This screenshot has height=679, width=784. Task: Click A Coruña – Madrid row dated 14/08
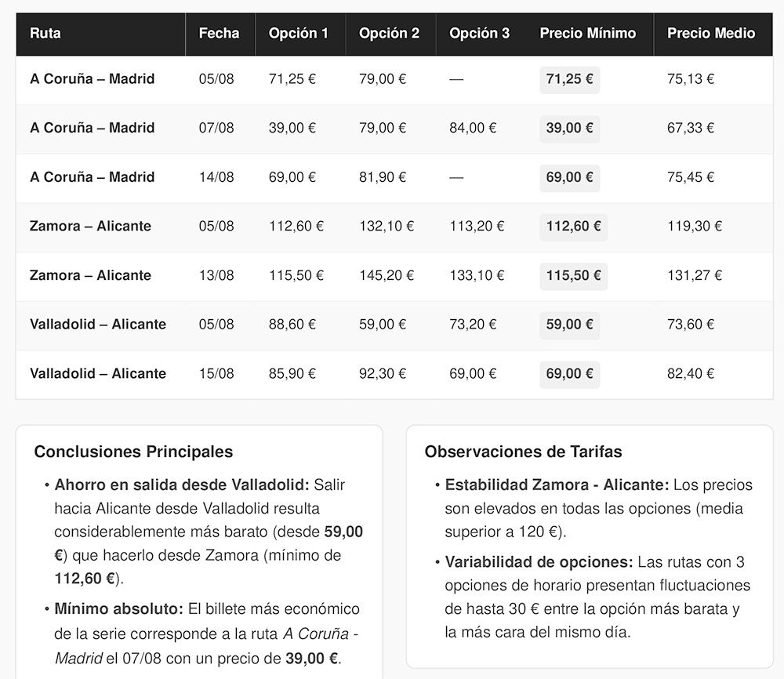pyautogui.click(x=394, y=177)
